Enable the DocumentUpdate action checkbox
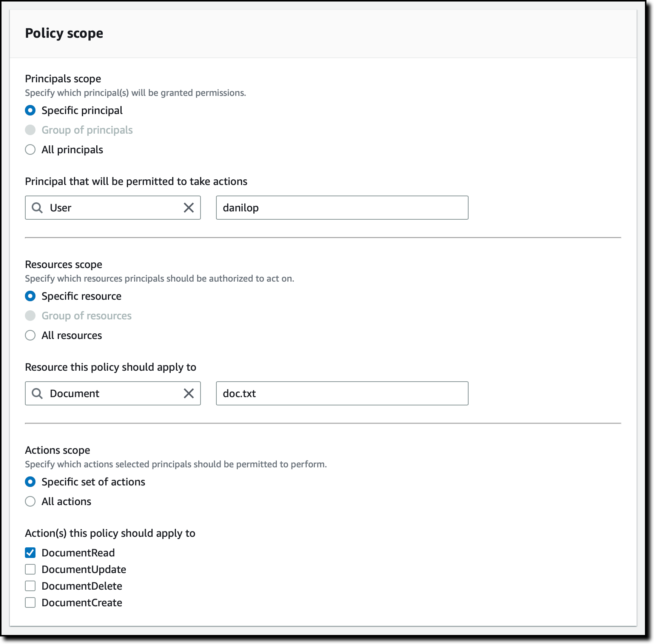The image size is (654, 644). 30,569
